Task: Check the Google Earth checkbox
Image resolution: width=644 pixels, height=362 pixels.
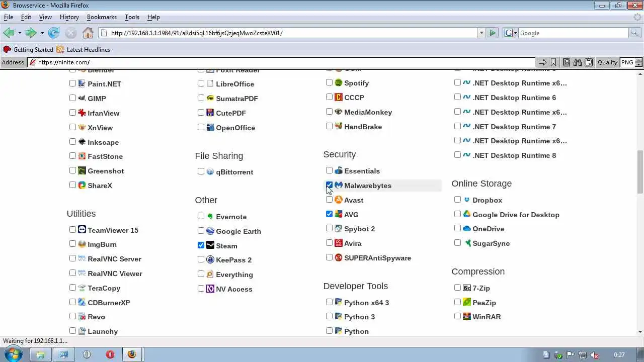Action: click(201, 230)
